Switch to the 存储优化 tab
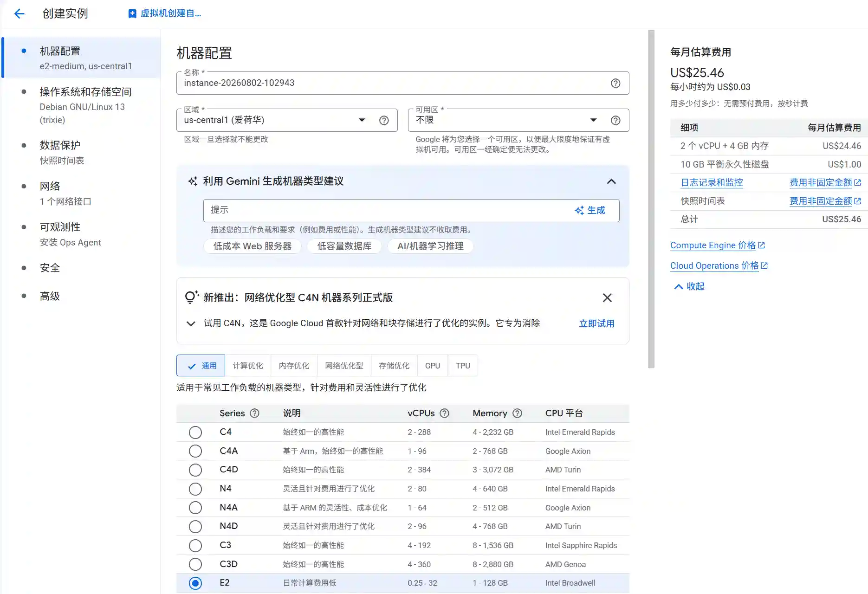Image resolution: width=868 pixels, height=594 pixels. pos(394,366)
